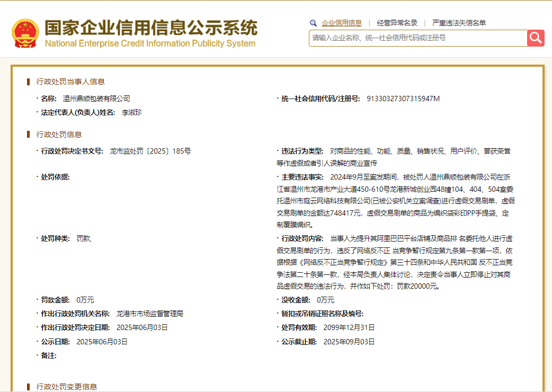Click the 行政处罚当事人信息 section heading
This screenshot has height=392, width=552.
coord(70,82)
